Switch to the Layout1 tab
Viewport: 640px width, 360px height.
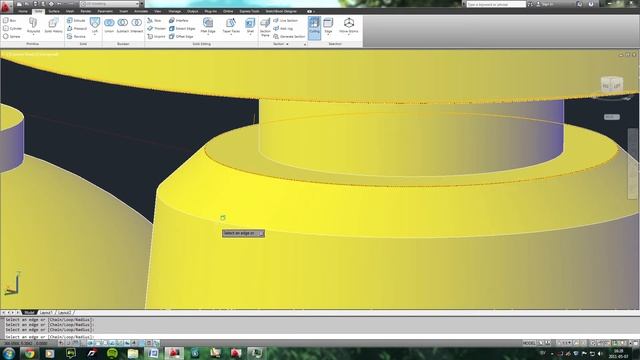click(46, 312)
